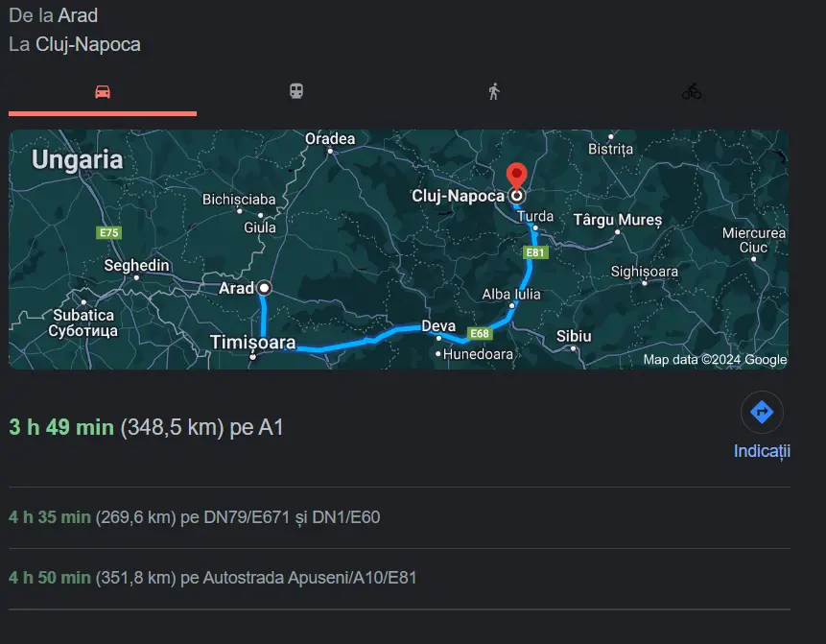Click the red Cluj-Napoca destination pin
The image size is (826, 644).
(x=517, y=176)
